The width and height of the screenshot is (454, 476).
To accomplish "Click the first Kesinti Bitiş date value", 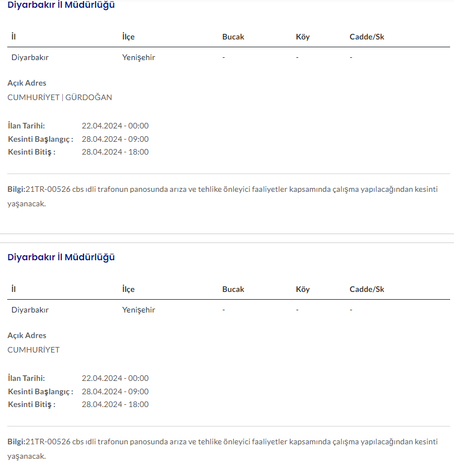I will click(115, 152).
